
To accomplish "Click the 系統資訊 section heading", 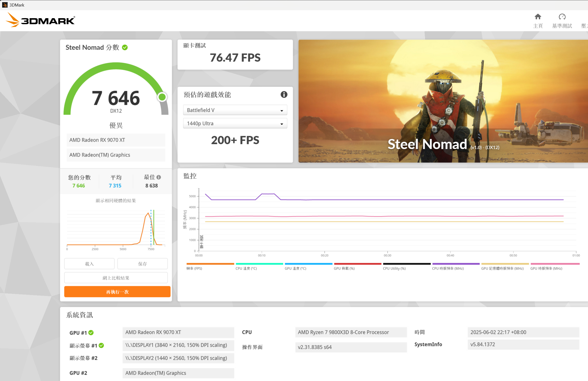I will [x=79, y=315].
